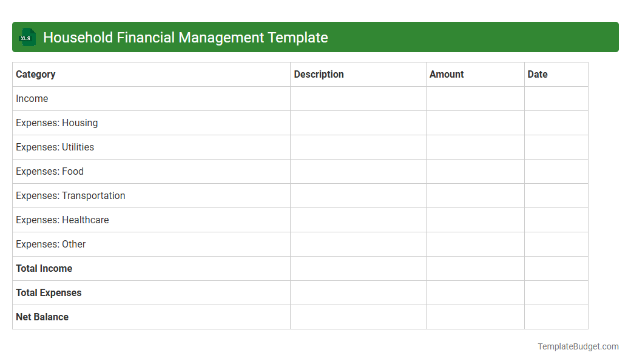631x364 pixels.
Task: Select the Expenses: Housing cell
Action: (x=56, y=123)
